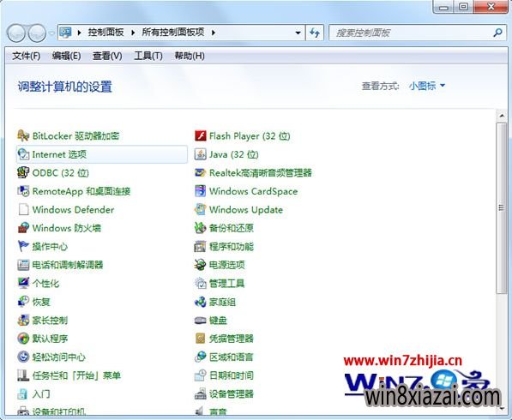Open the address bar history dropdown arrow

click(x=298, y=33)
